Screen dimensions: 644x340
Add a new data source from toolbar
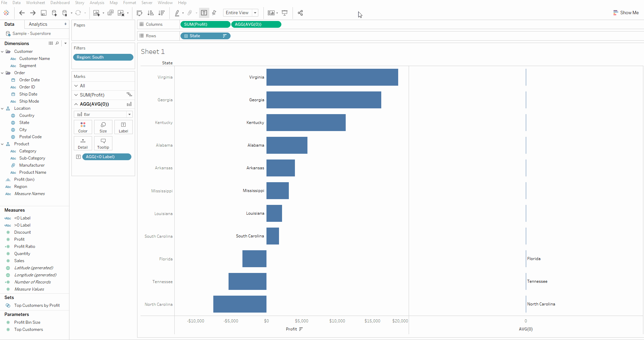54,13
